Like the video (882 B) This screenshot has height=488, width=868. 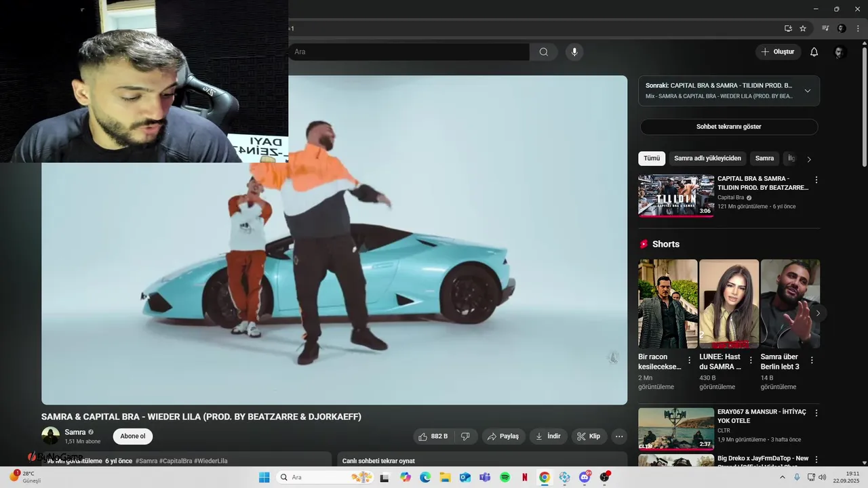[433, 436]
